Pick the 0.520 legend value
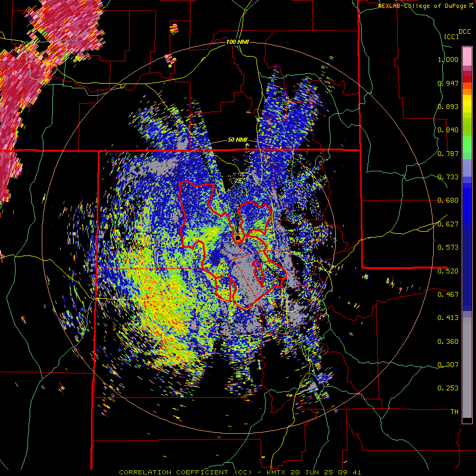Viewport: 476px width, 476px height. (x=448, y=271)
